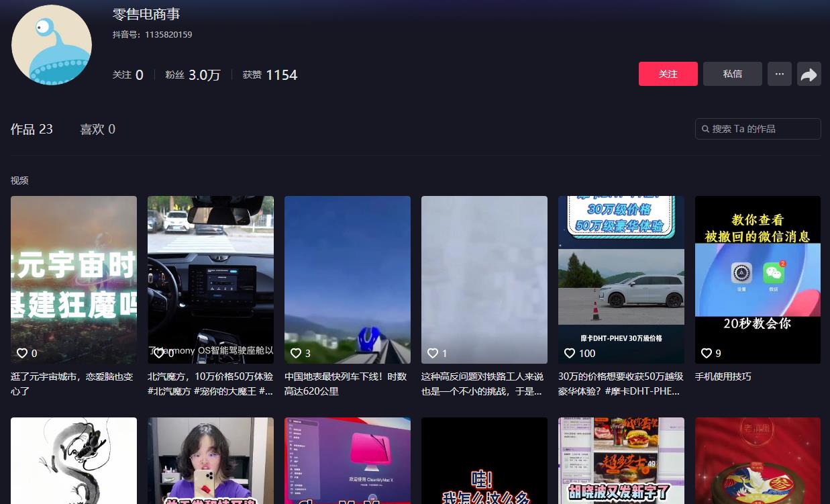Switch to the 喜欢 0 tab
This screenshot has width=830, height=504.
pyautogui.click(x=98, y=129)
